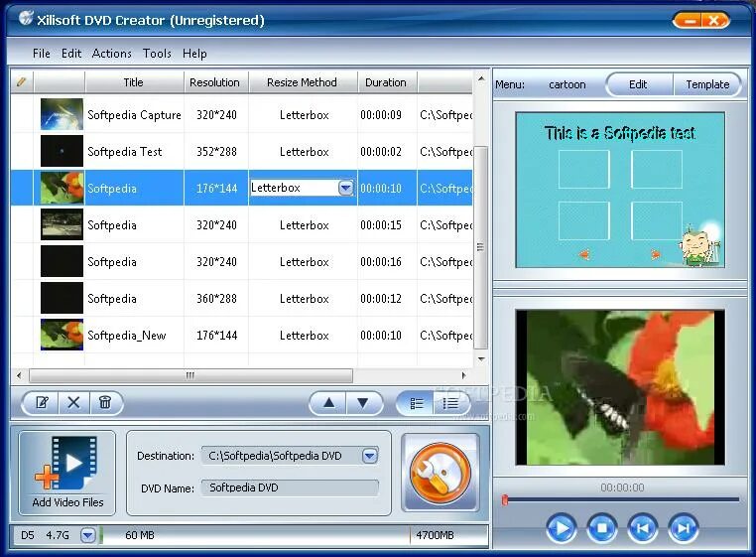The image size is (756, 557).
Task: Select the Softpedia_New thumbnail
Action: [62, 335]
